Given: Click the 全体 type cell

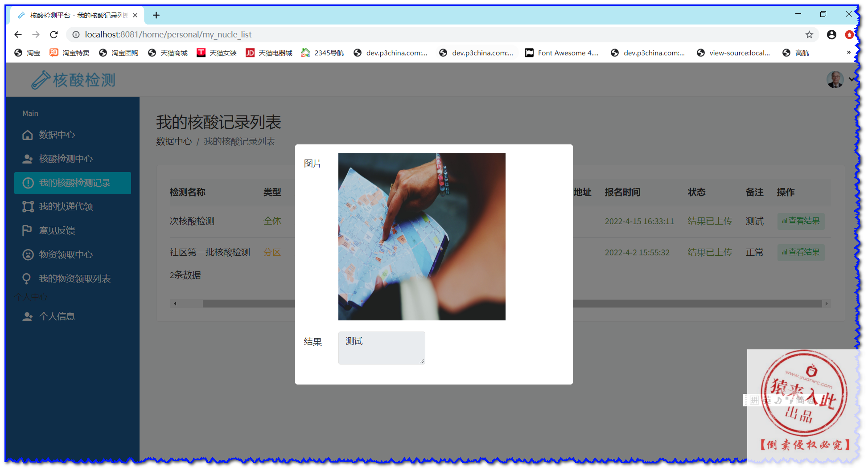Looking at the screenshot, I should click(x=272, y=221).
